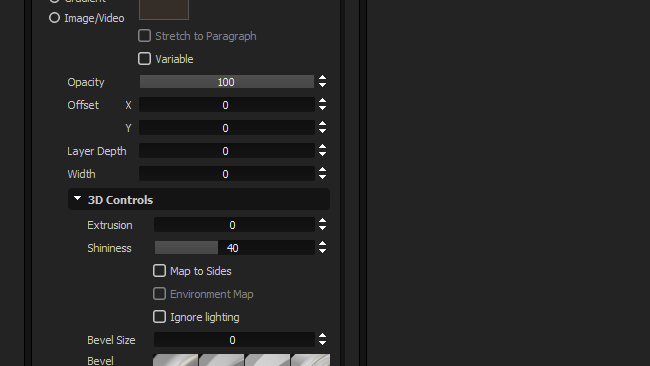Click the Offset Y value field
Image resolution: width=650 pixels, height=366 pixels.
(x=227, y=128)
